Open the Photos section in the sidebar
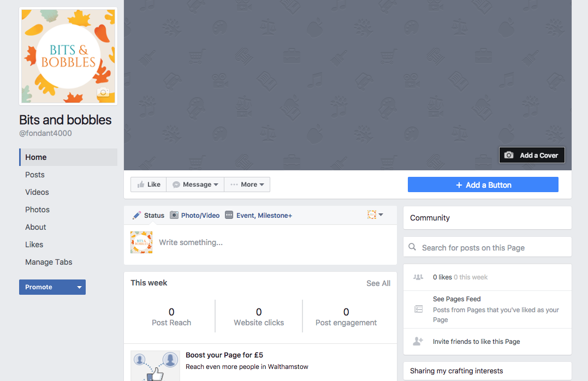 click(x=37, y=210)
